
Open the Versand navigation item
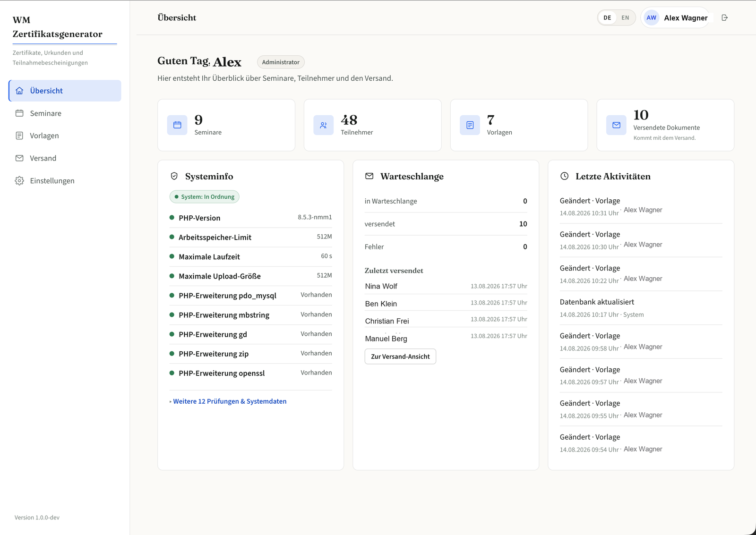tap(65, 158)
